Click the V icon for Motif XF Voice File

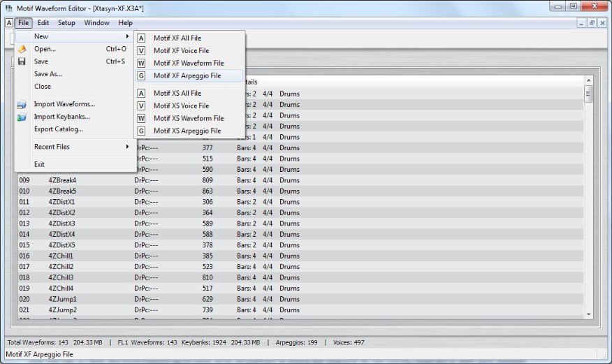pyautogui.click(x=141, y=51)
